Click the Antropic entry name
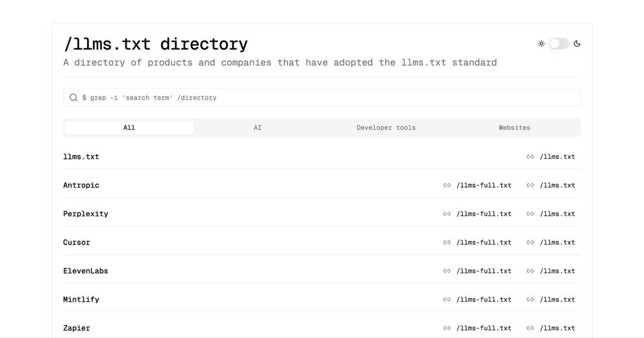This screenshot has height=338, width=644. (81, 185)
